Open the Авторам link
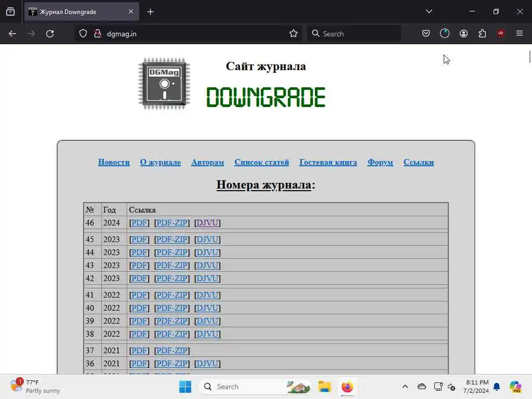The height and width of the screenshot is (399, 532). click(208, 162)
